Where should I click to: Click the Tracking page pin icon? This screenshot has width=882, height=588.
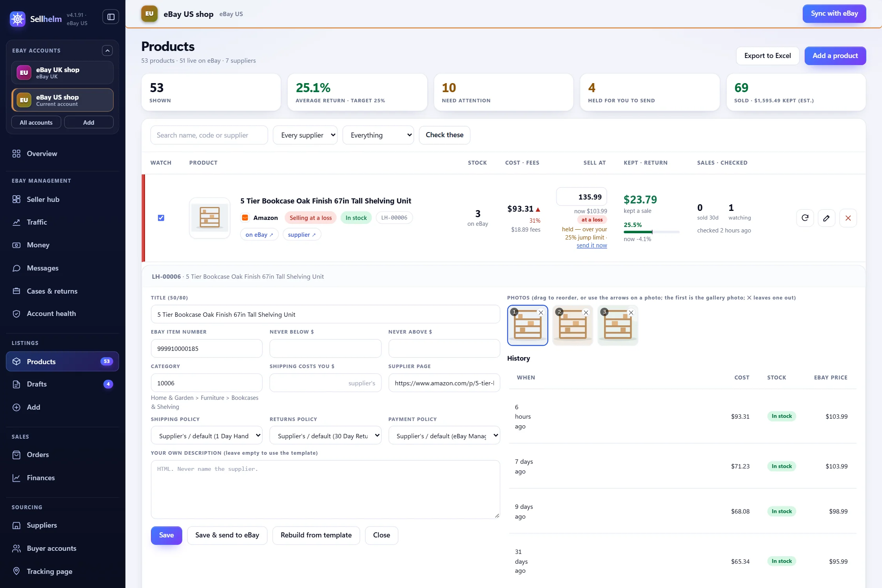coord(16,571)
